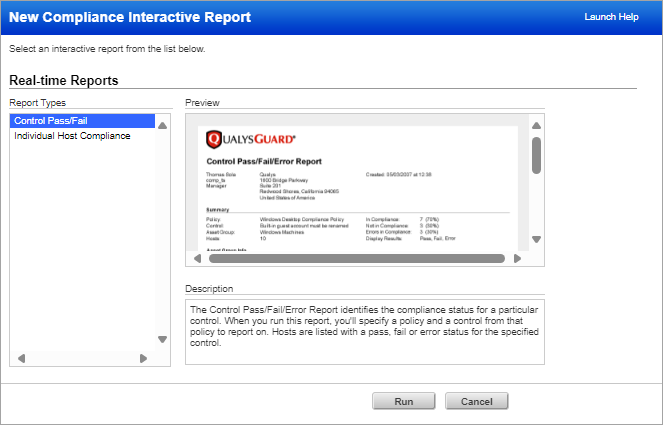Click Preview pane scroll-right arrow

tap(517, 258)
